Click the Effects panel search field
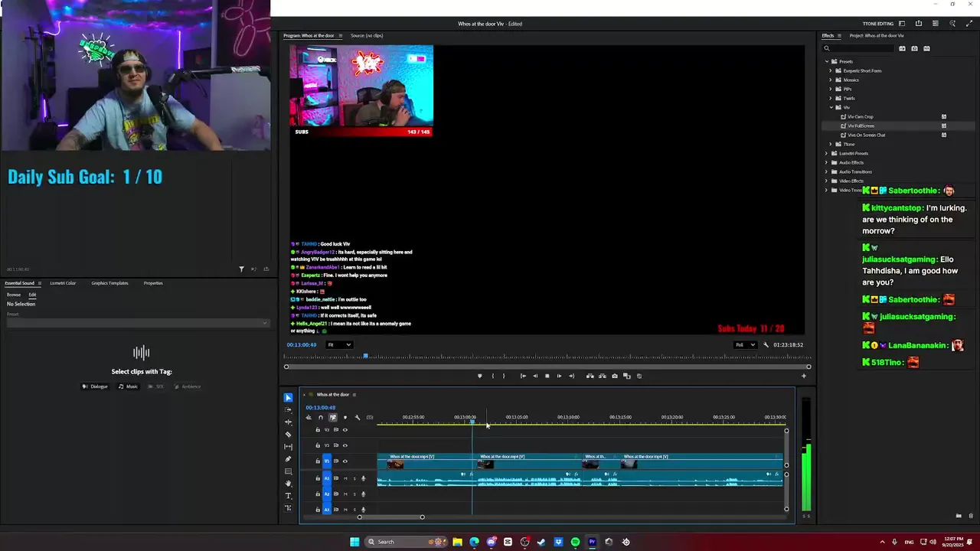This screenshot has width=980, height=551. tap(857, 48)
